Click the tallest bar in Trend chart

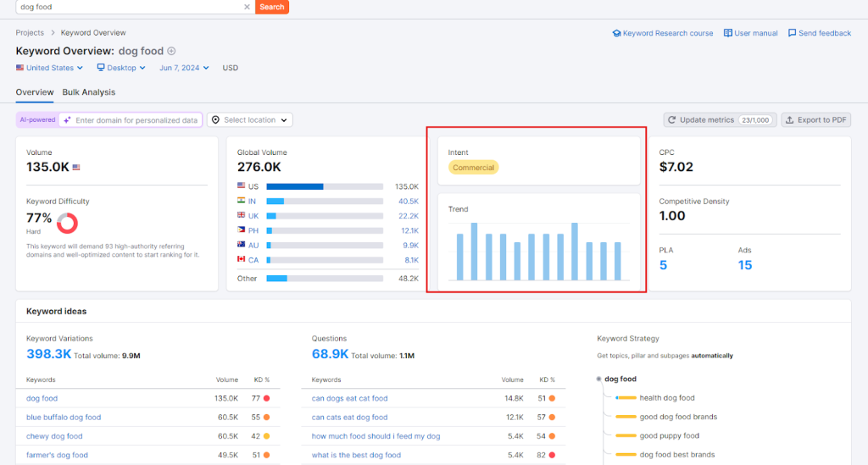[x=475, y=252]
